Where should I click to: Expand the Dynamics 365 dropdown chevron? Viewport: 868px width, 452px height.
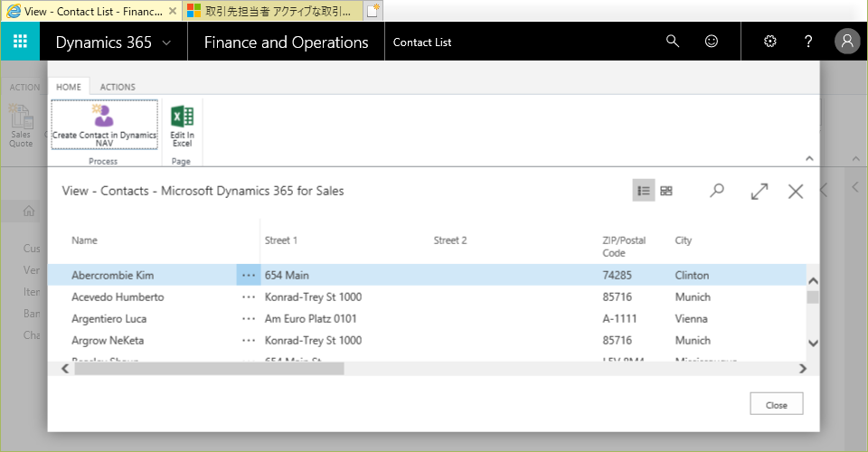(166, 42)
